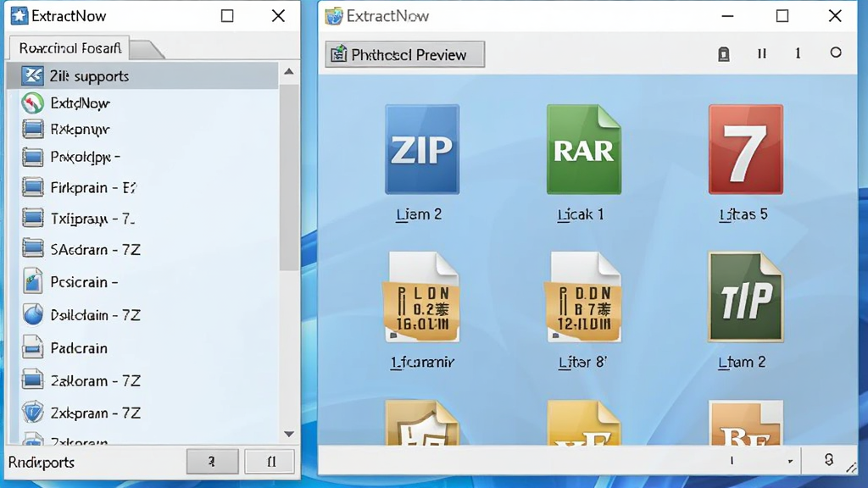Select the 'Dsilcfain - 7Z' list entry
Image resolution: width=868 pixels, height=488 pixels.
pyautogui.click(x=142, y=315)
